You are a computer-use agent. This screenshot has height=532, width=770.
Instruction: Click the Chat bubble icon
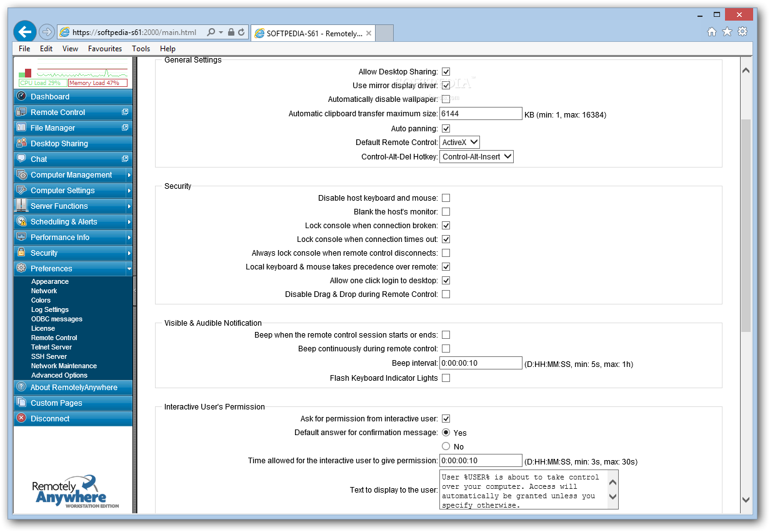(22, 159)
